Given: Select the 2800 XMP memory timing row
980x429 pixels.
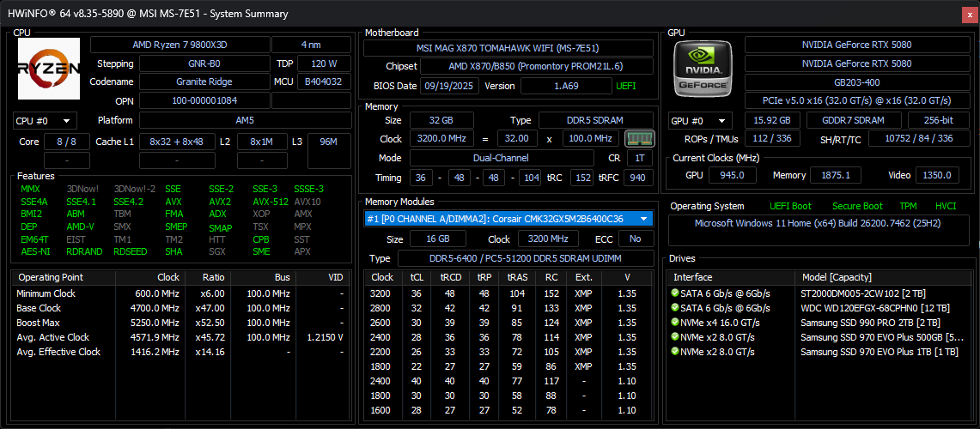Looking at the screenshot, I should pos(508,308).
